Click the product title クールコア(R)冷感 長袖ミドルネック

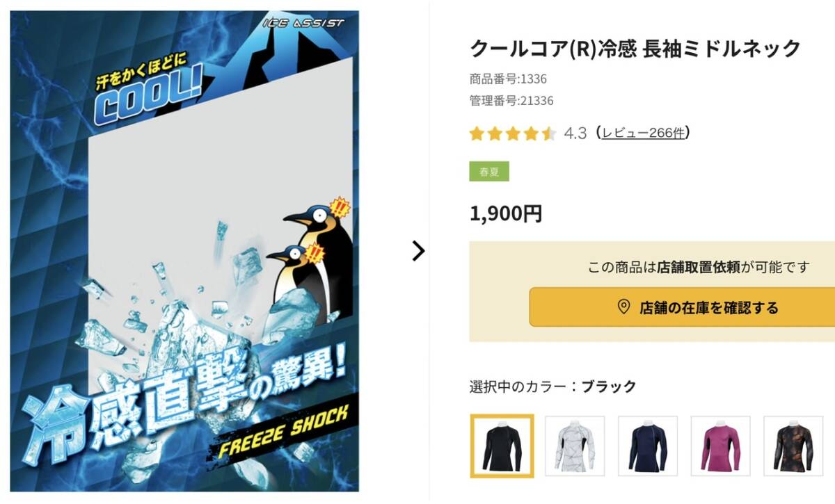635,49
